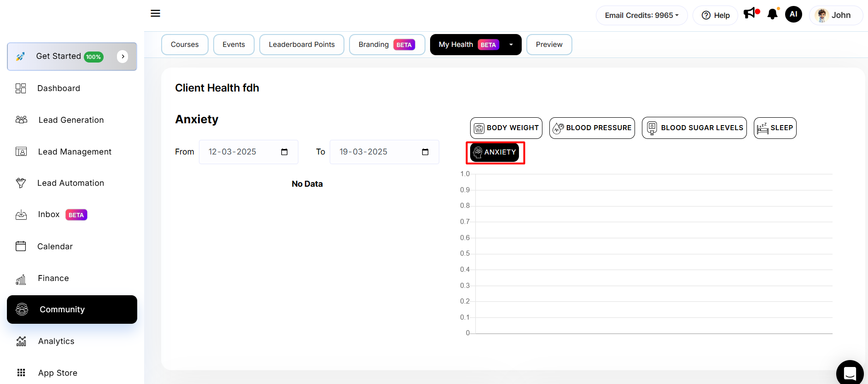Switch to the Events tab

pyautogui.click(x=234, y=45)
